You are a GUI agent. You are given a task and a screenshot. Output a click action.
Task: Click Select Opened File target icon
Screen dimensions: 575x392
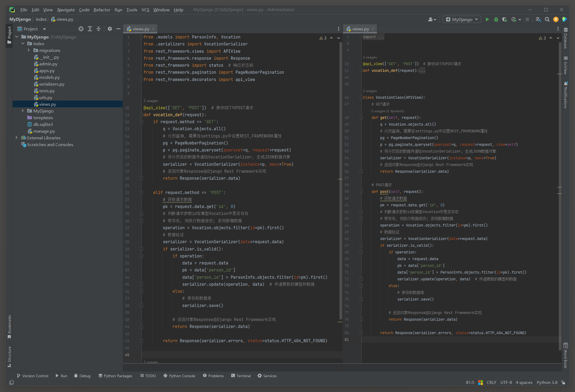pyautogui.click(x=81, y=29)
